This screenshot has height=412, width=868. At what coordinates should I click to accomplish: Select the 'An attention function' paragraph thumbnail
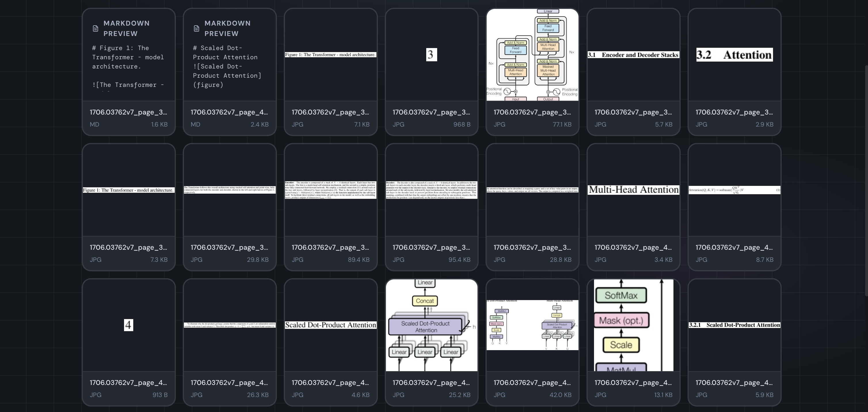click(x=532, y=190)
